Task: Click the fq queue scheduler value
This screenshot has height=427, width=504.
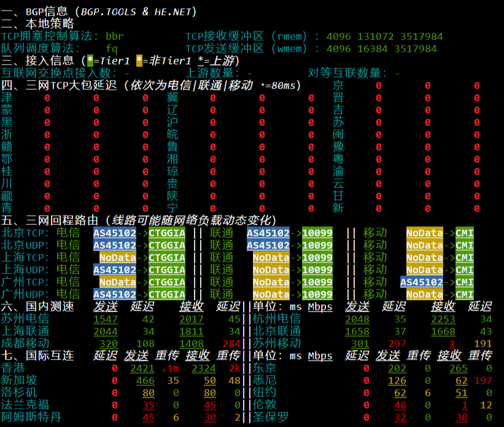Action: pyautogui.click(x=112, y=49)
